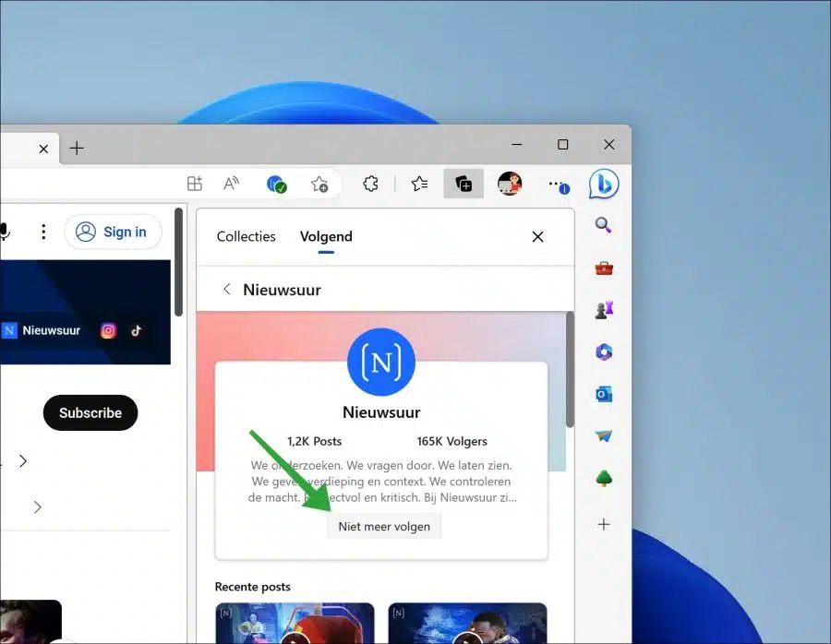The height and width of the screenshot is (644, 831).
Task: Open the shopping tag icon with green check
Action: point(276,185)
